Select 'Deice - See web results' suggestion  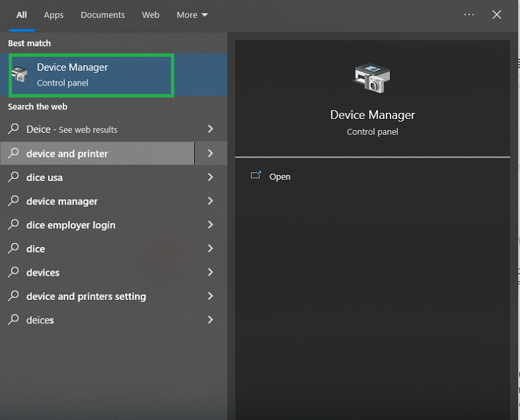[97, 129]
